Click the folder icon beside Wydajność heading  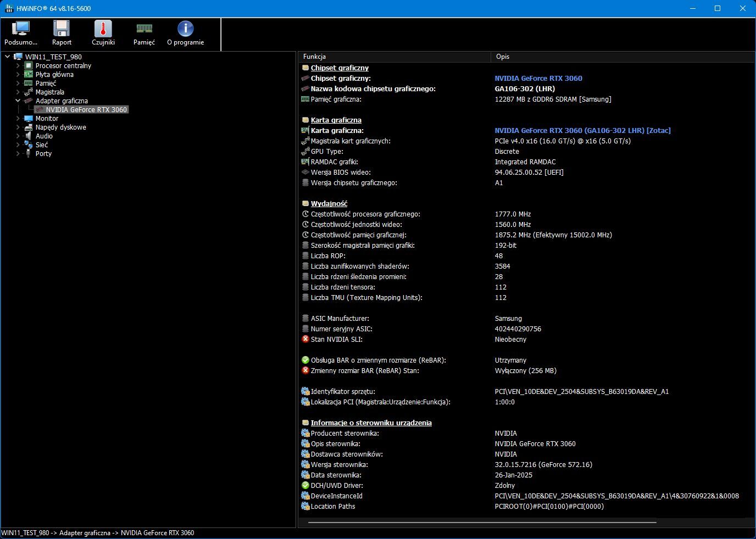click(x=305, y=203)
